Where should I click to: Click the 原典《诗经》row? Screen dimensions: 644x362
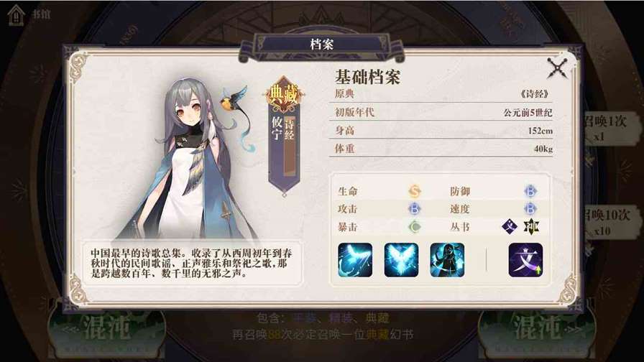tap(441, 94)
